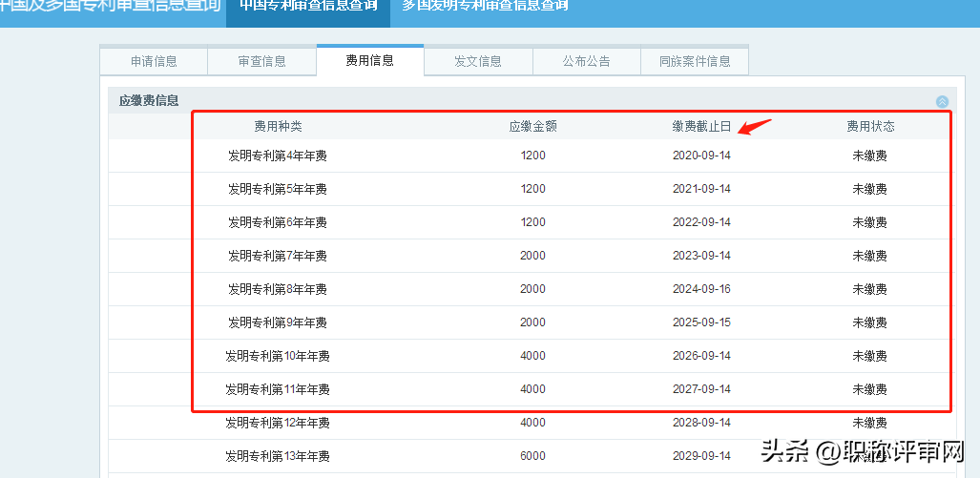Click the 缴费截止日 column header
This screenshot has height=478, width=980.
(701, 126)
